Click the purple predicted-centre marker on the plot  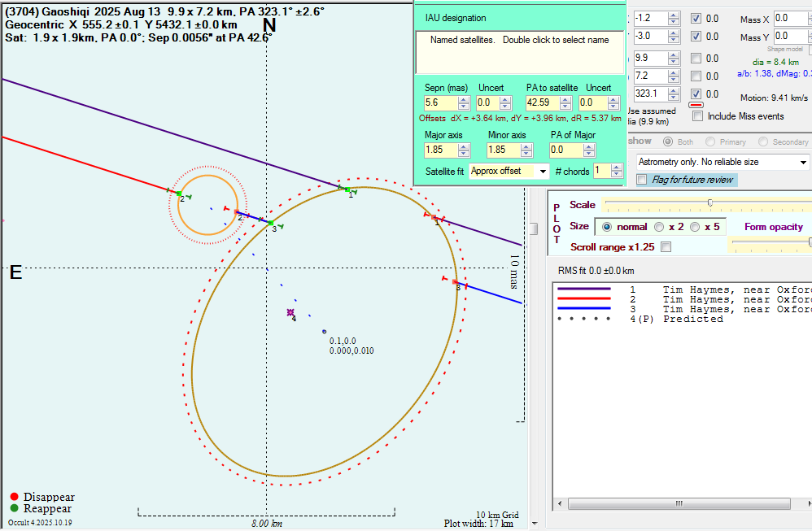(290, 312)
